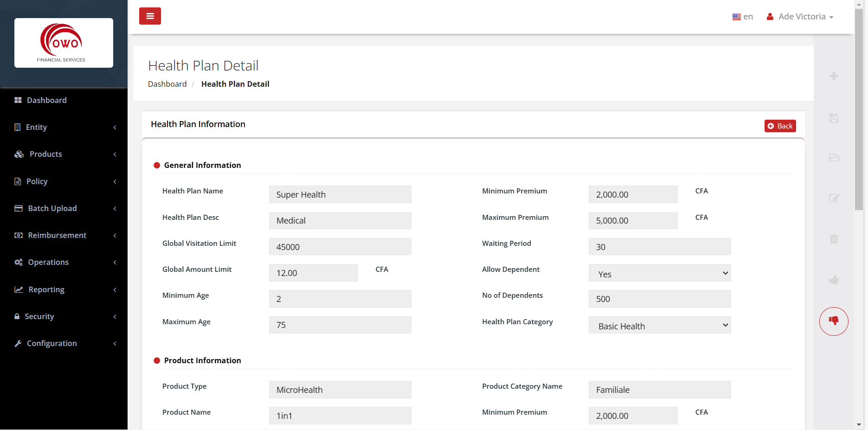
Task: Click the user profile icon
Action: tap(770, 17)
